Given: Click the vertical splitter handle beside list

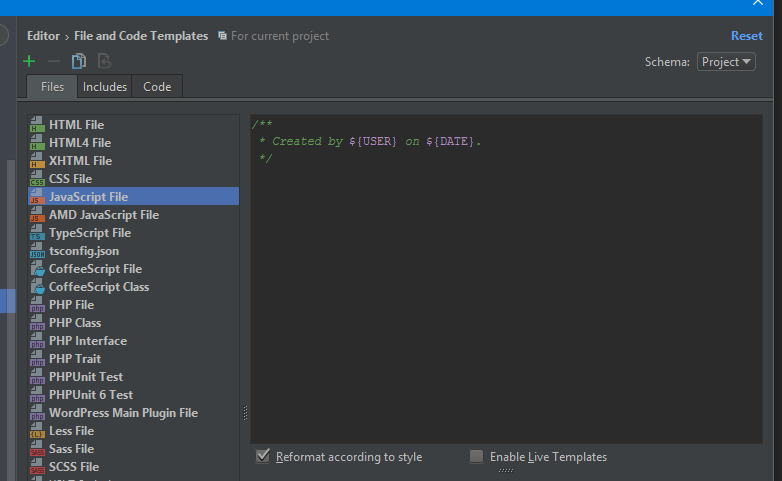Looking at the screenshot, I should pos(245,413).
